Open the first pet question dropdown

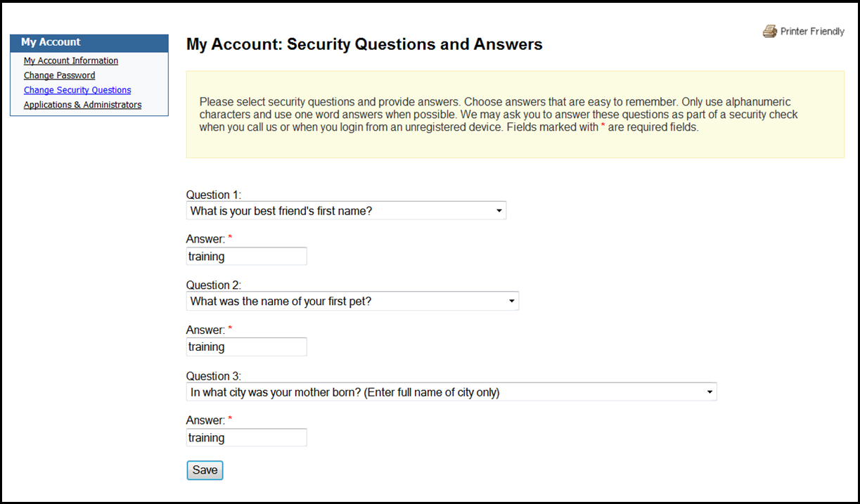[352, 302]
